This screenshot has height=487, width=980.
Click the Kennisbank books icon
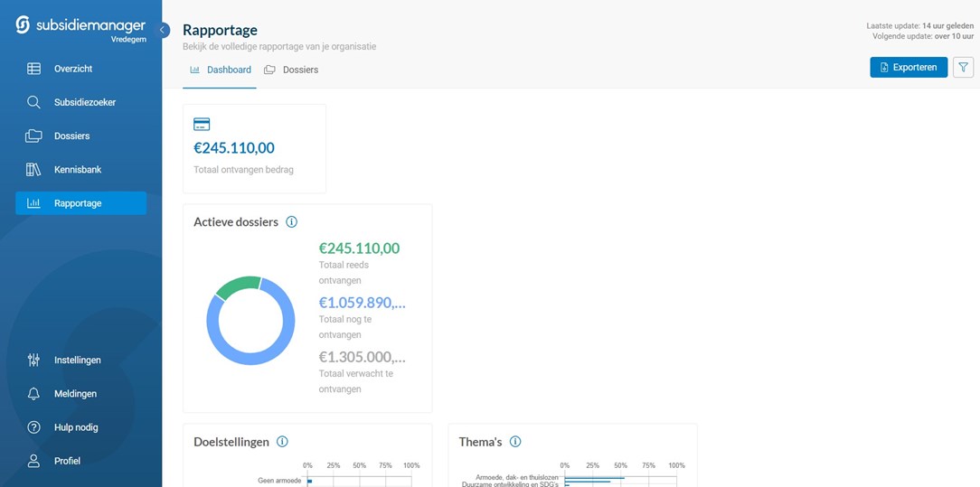click(33, 170)
